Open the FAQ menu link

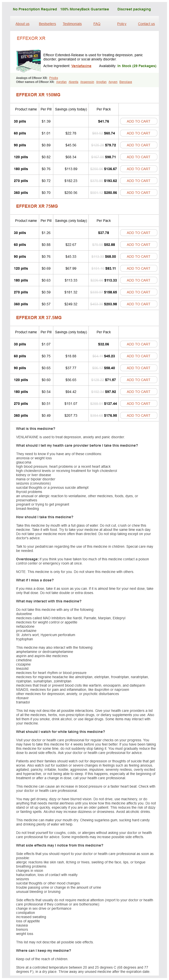pos(97,24)
